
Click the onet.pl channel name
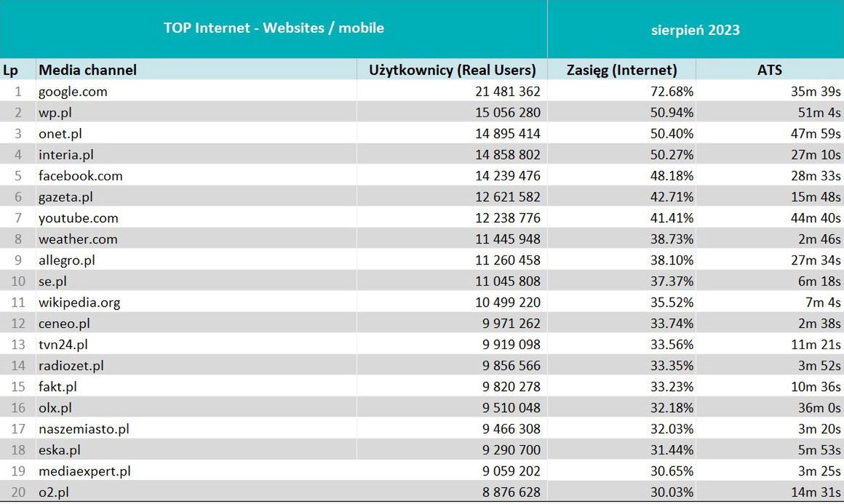[x=60, y=134]
